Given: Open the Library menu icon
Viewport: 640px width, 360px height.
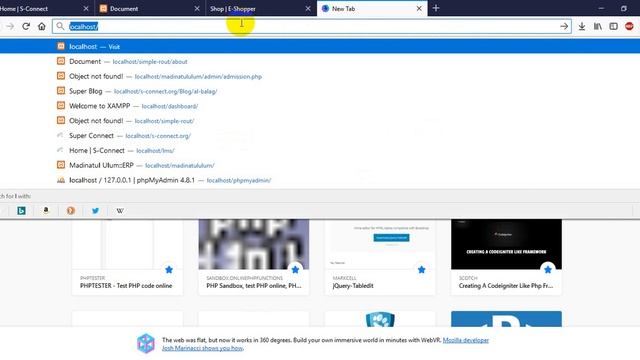Looking at the screenshot, I should coord(598,27).
